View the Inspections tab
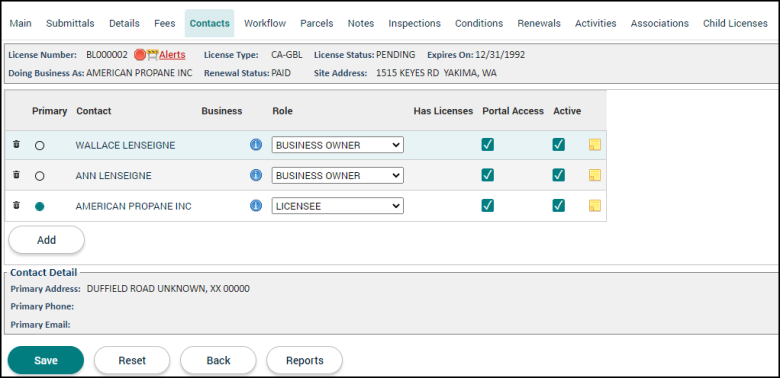 tap(414, 23)
